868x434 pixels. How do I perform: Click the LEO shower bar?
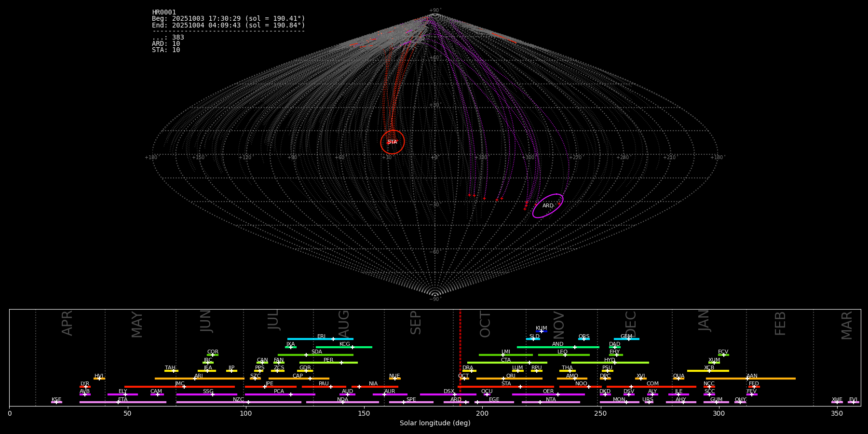[x=563, y=355]
